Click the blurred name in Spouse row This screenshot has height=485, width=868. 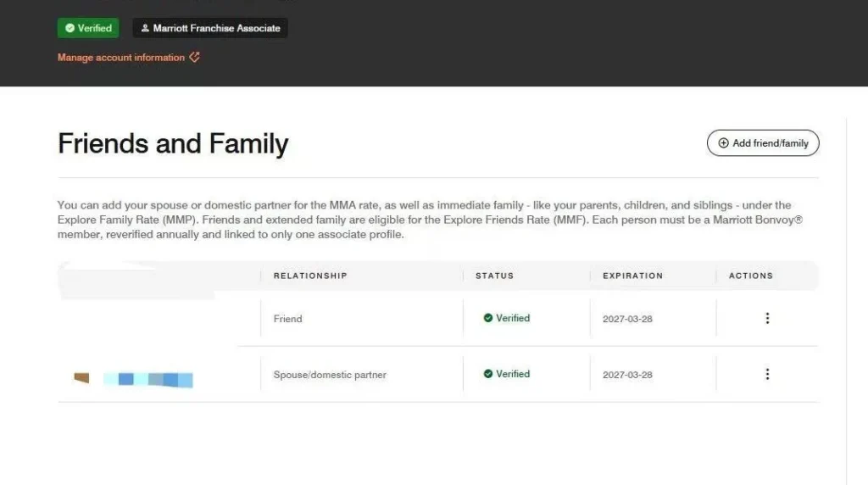(x=133, y=379)
